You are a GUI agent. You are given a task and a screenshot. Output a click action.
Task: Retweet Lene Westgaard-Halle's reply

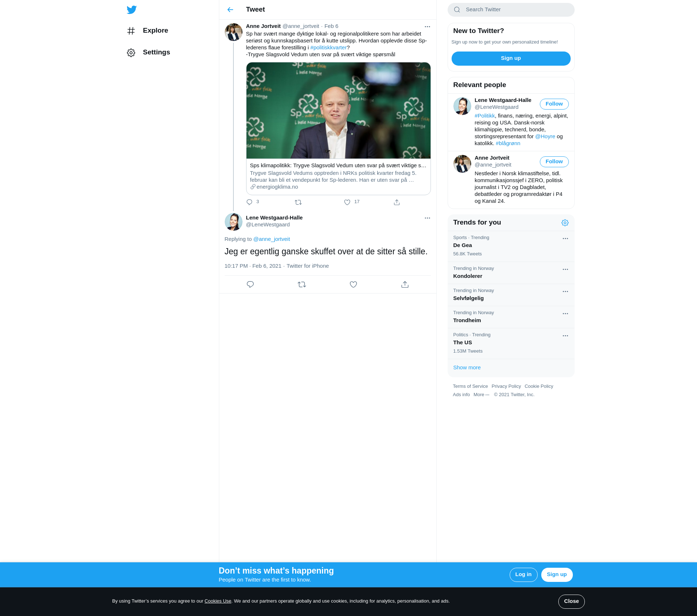pos(302,284)
